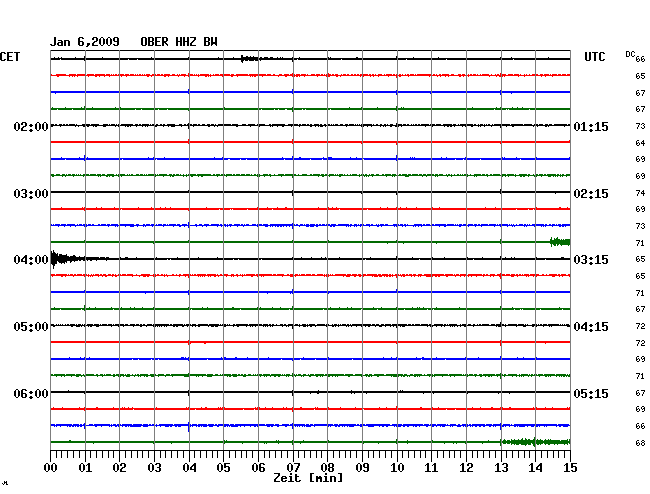Click the 02 minute axis label
The image size is (650, 494).
[119, 467]
